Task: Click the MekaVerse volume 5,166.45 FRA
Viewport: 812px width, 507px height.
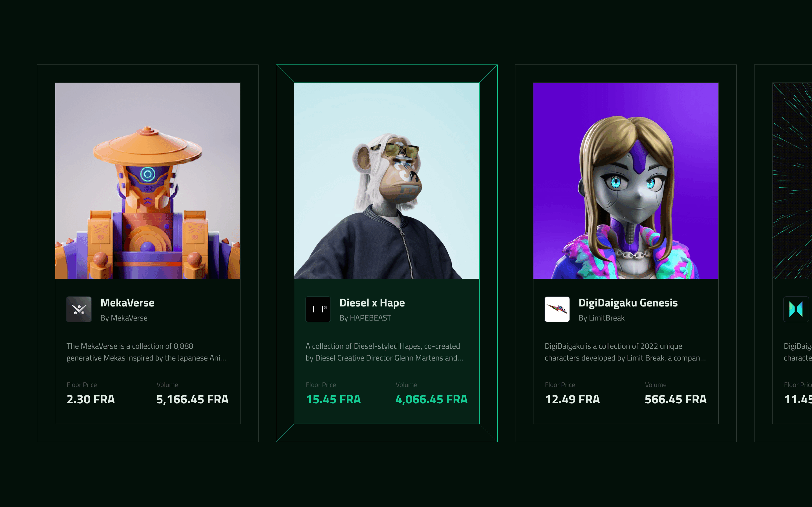Action: [x=192, y=399]
